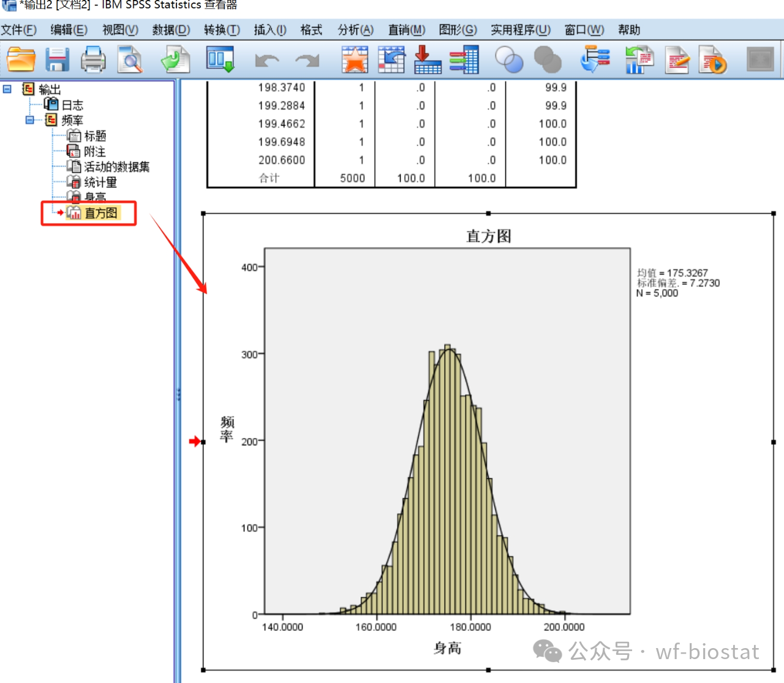
Task: Click the histogram chart title 直方图
Action: point(488,236)
